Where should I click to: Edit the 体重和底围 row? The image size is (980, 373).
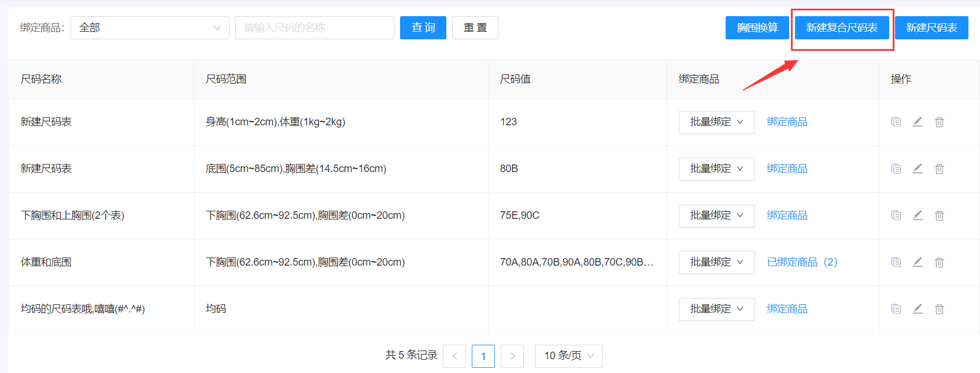pyautogui.click(x=918, y=262)
